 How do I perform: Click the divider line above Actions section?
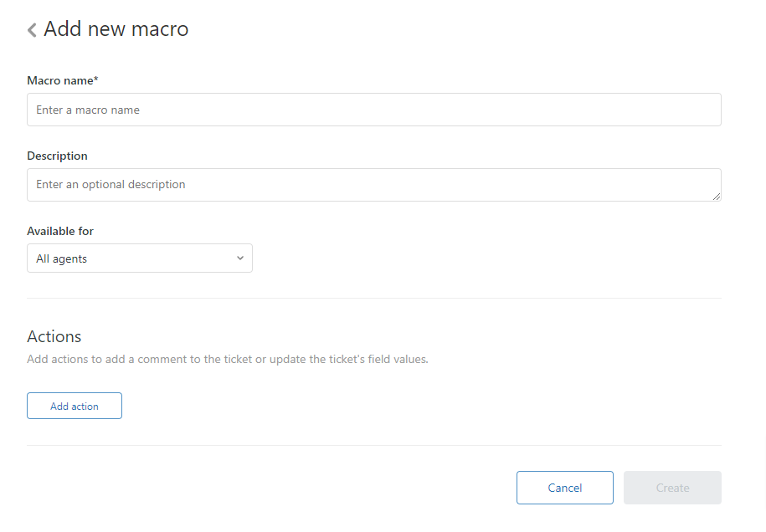point(373,298)
